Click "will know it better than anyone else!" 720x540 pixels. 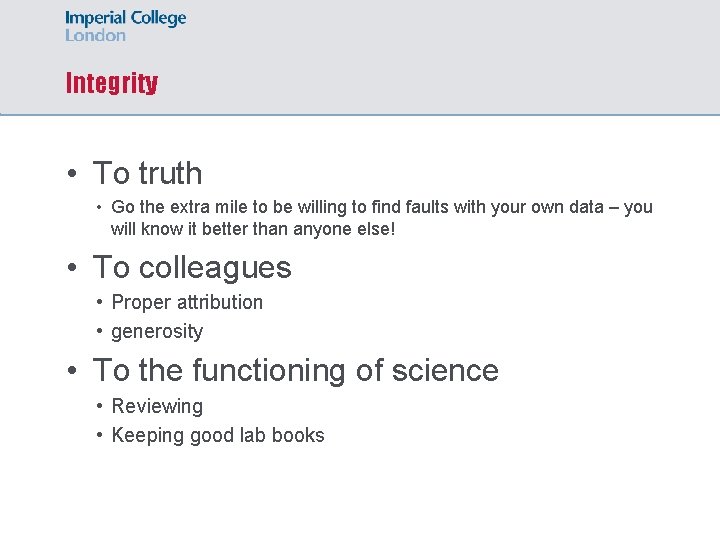pos(253,229)
